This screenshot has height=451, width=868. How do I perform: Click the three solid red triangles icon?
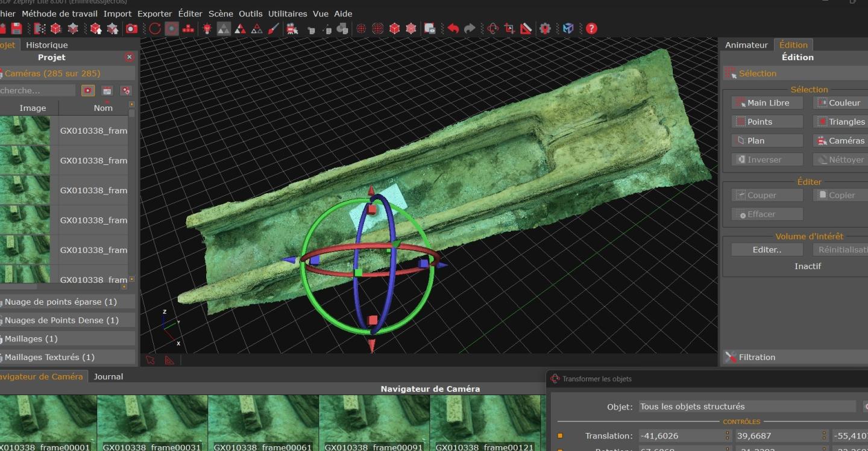(241, 28)
